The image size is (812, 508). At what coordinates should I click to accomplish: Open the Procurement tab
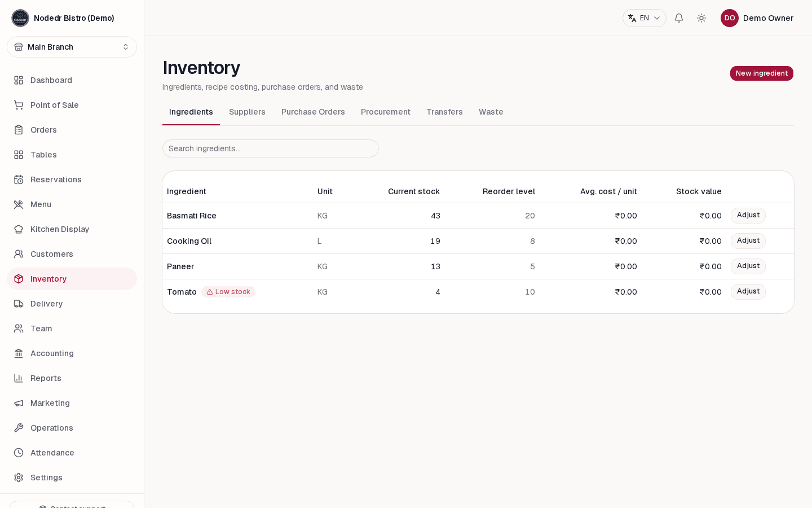386,112
